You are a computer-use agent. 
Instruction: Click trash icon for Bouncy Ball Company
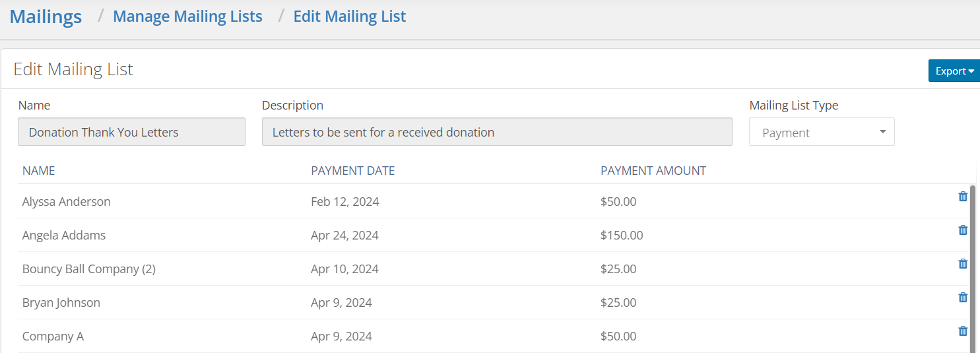click(x=963, y=263)
